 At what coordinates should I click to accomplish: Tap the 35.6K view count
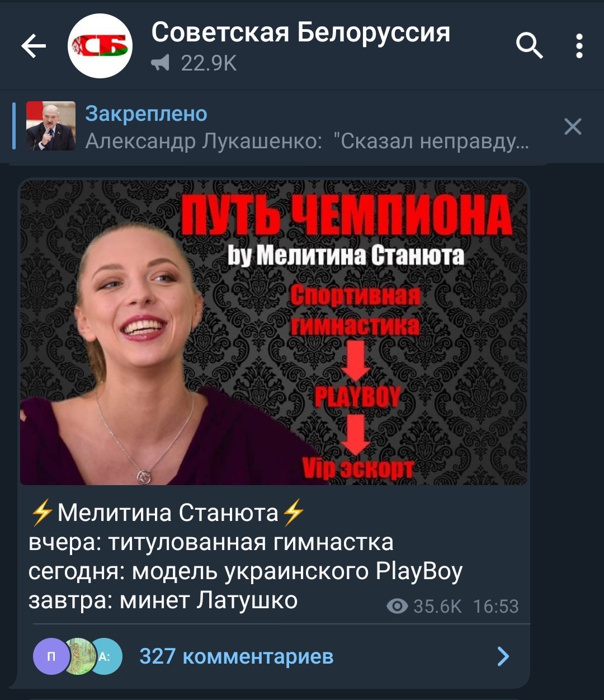pyautogui.click(x=437, y=606)
